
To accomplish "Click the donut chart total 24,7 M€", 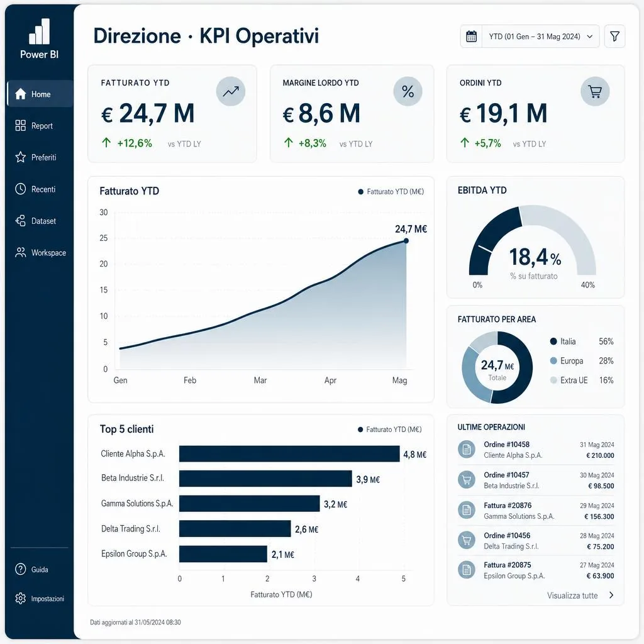I will pyautogui.click(x=497, y=365).
